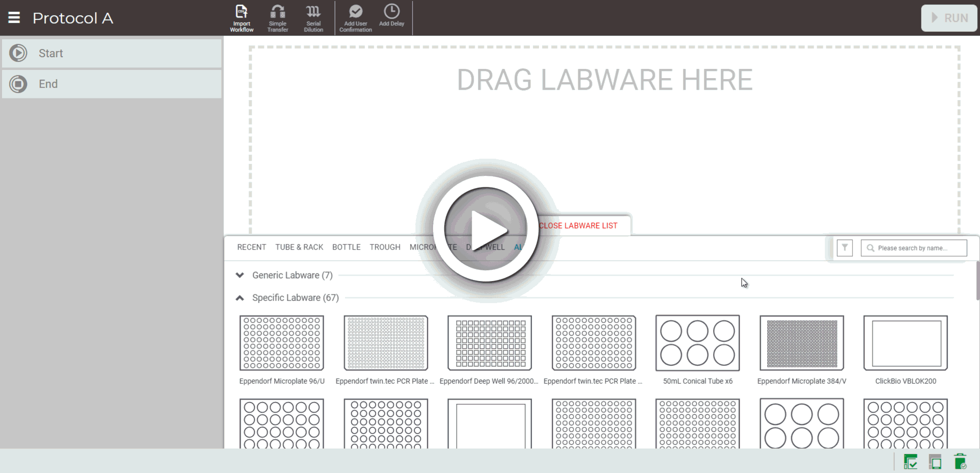Click Close Labware List
The width and height of the screenshot is (980, 473).
point(578,226)
